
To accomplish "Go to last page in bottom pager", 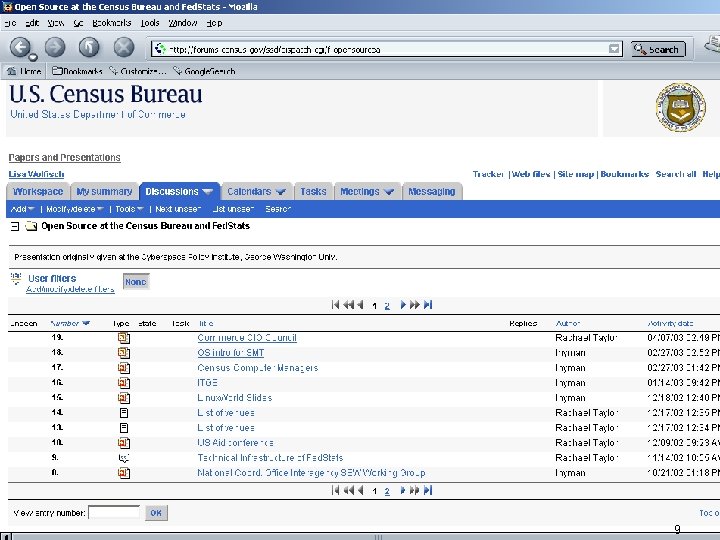I will pyautogui.click(x=428, y=490).
